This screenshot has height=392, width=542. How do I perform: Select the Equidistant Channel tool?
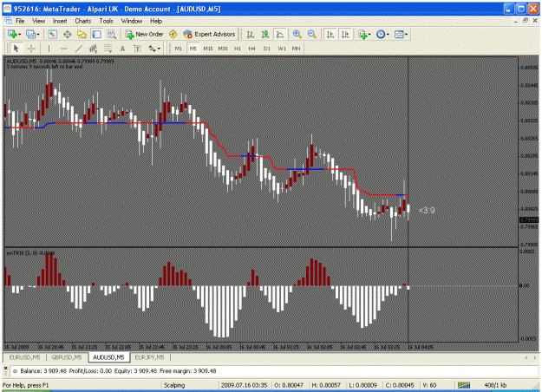93,49
